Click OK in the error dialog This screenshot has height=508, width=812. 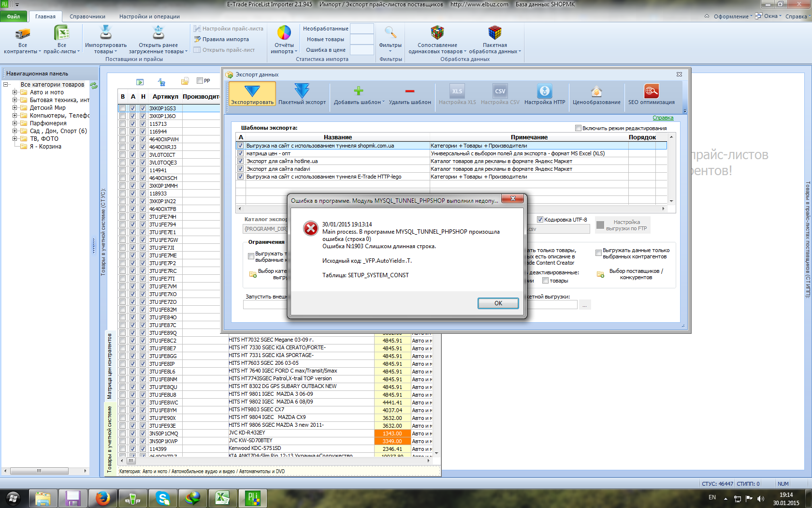(x=498, y=303)
